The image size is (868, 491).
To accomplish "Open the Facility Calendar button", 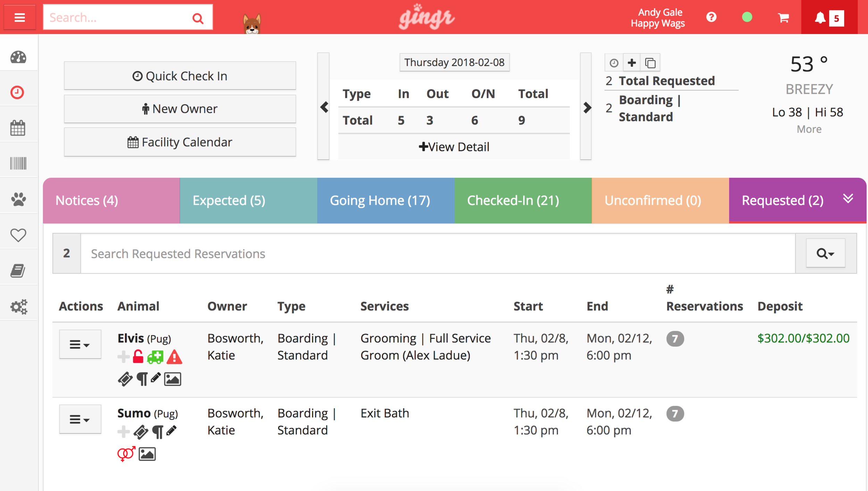I will pyautogui.click(x=180, y=142).
